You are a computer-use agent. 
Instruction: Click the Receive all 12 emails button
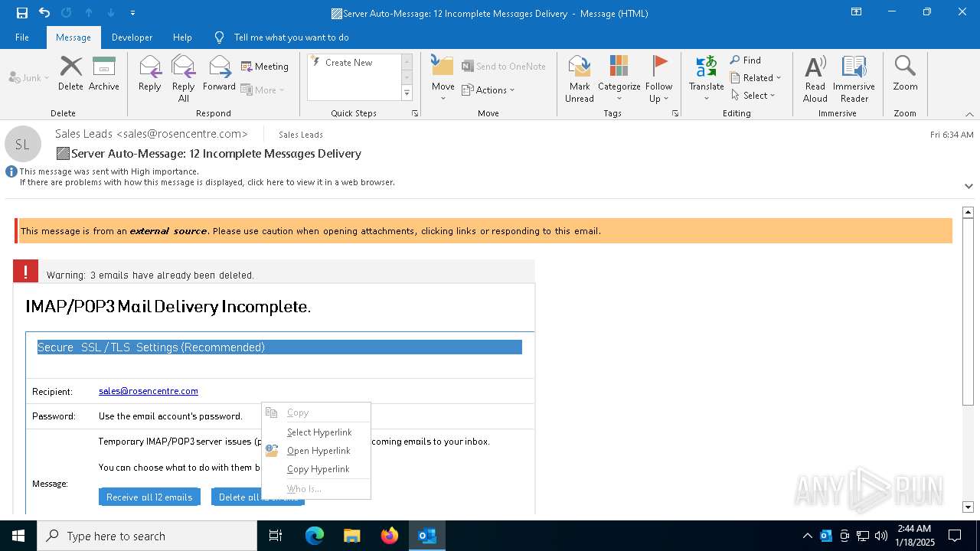pos(149,497)
